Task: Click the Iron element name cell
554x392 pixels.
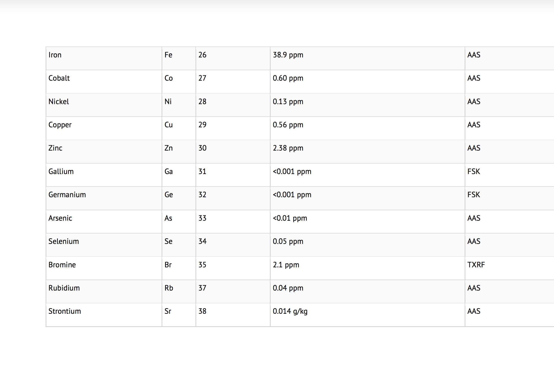Action: click(x=55, y=55)
